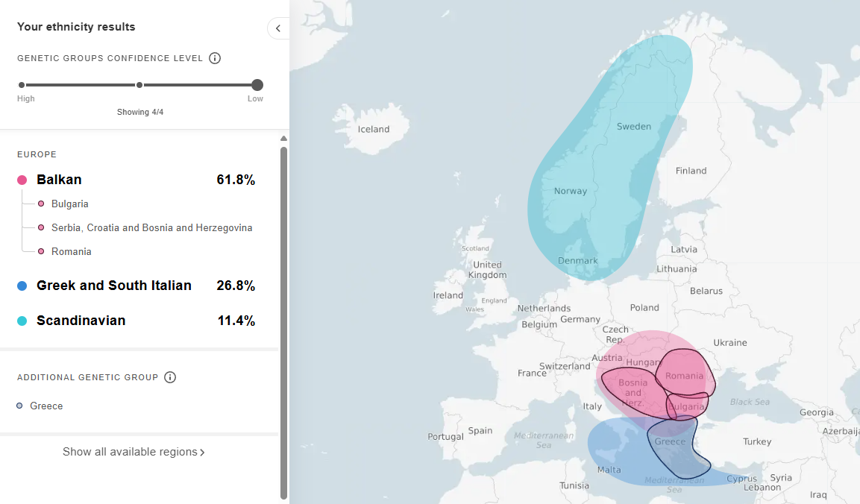860x504 pixels.
Task: Click the Bulgaria region on the map
Action: [x=687, y=406]
